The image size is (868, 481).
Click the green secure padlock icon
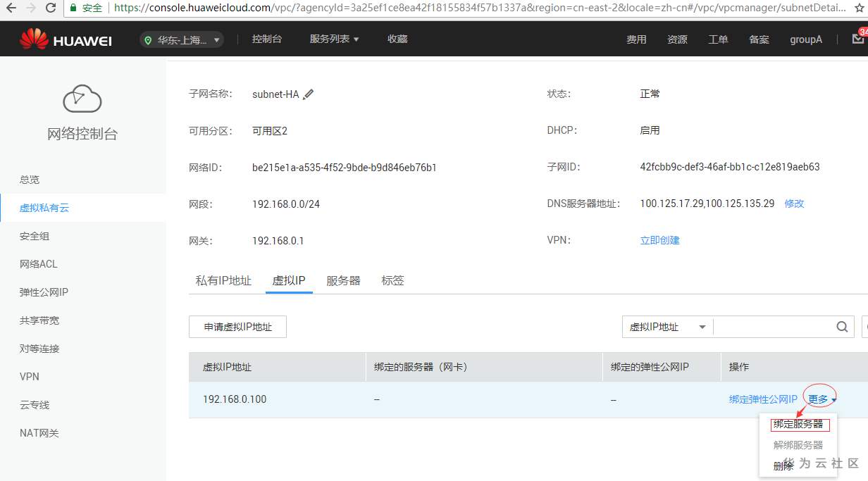click(73, 8)
